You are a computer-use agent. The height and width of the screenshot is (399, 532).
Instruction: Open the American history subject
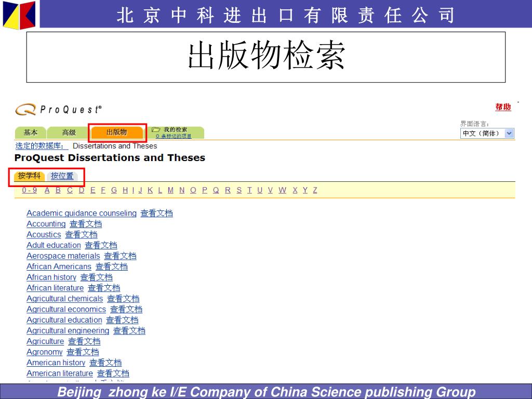56,363
